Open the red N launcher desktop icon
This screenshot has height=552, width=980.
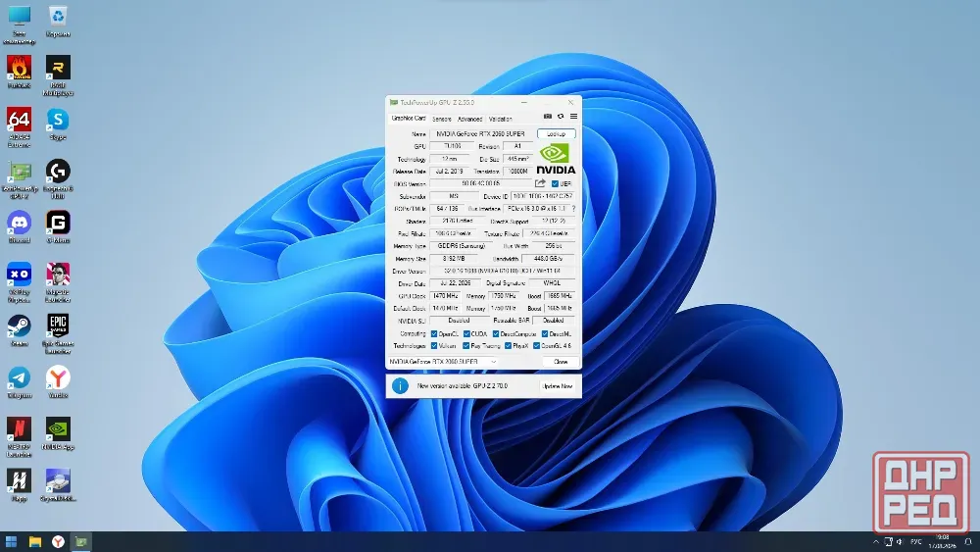(x=20, y=437)
